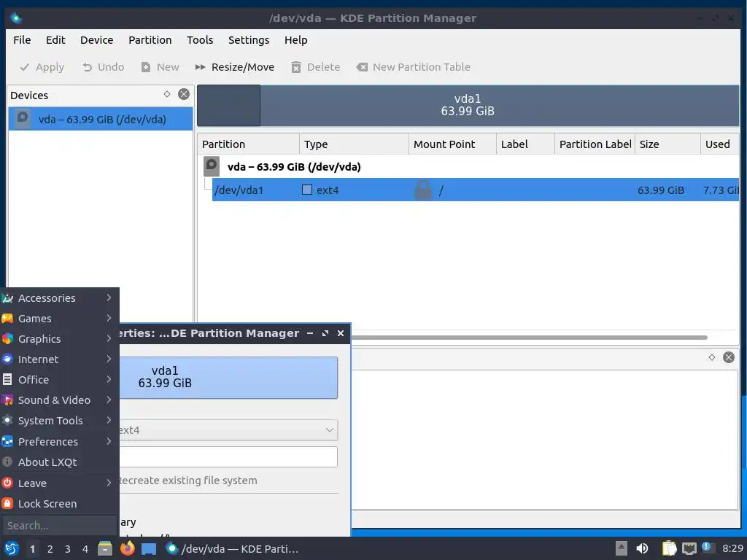Image resolution: width=747 pixels, height=560 pixels.
Task: Select the /dev/vda1 partition row
Action: [x=476, y=190]
